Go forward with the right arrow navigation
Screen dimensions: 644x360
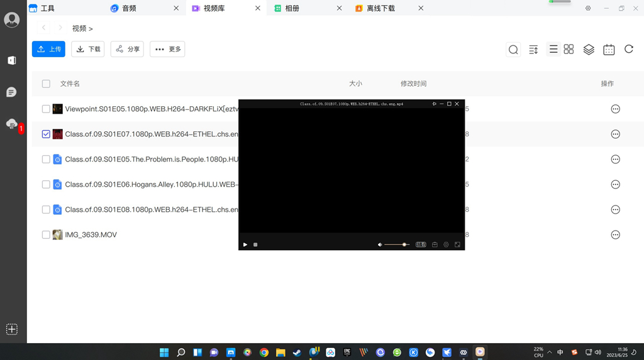pos(60,28)
